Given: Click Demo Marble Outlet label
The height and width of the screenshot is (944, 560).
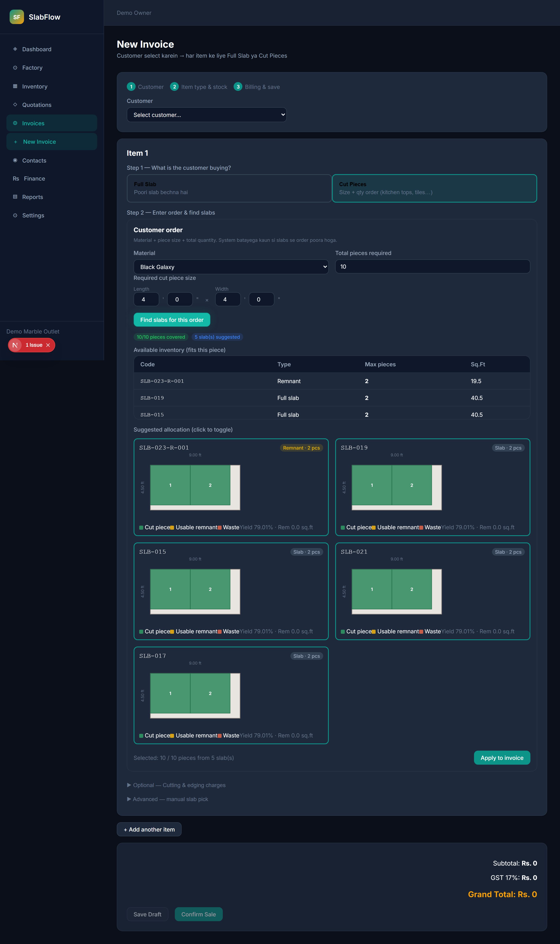Looking at the screenshot, I should [33, 331].
